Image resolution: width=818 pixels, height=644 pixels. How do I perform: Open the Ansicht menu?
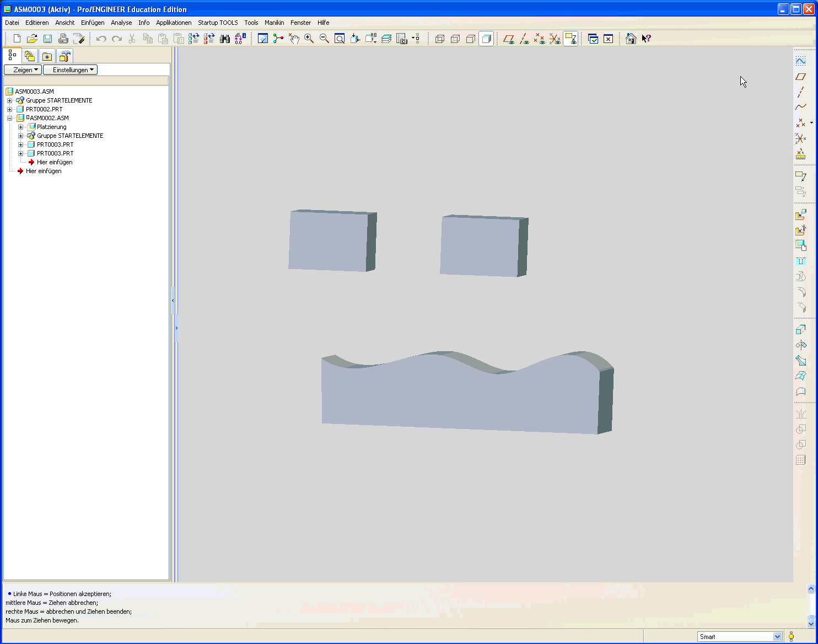[x=64, y=23]
